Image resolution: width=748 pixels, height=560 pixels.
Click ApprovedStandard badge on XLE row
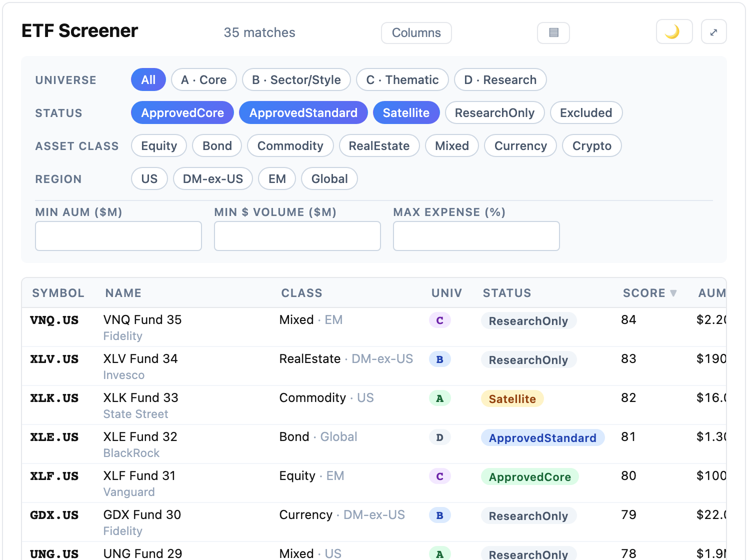[x=543, y=437]
